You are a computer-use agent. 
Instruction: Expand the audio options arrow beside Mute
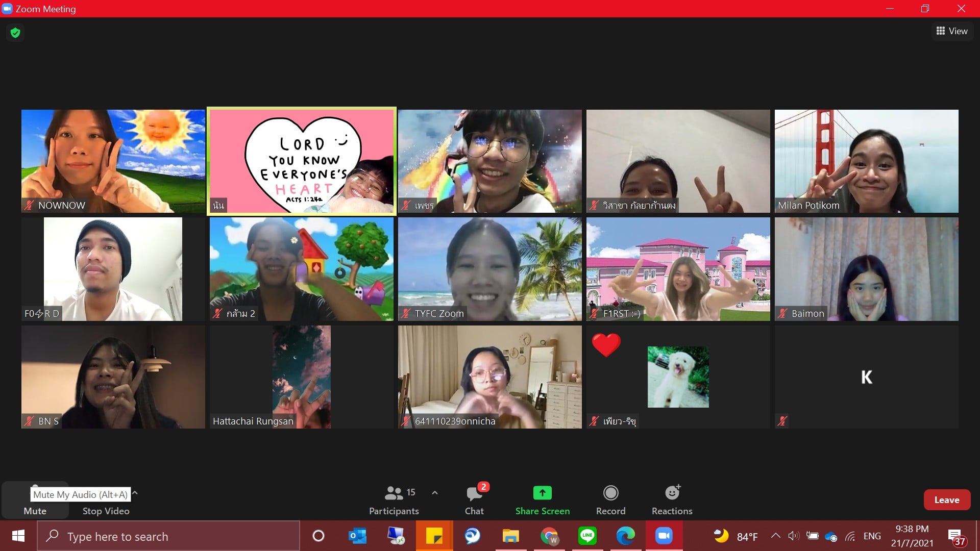pos(135,493)
